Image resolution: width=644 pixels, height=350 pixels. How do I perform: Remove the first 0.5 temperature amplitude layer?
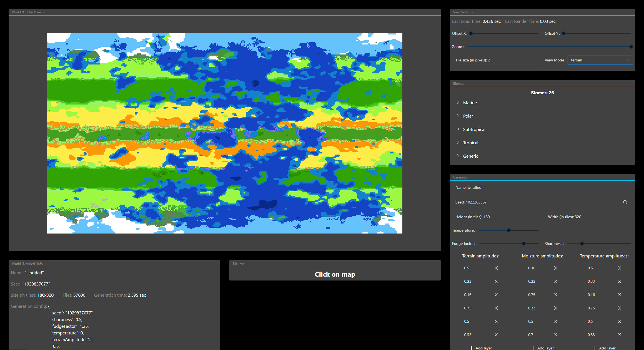point(620,268)
